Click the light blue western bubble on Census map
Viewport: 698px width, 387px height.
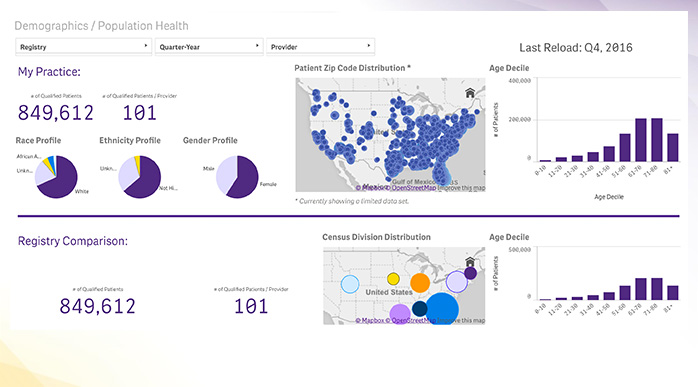(350, 284)
